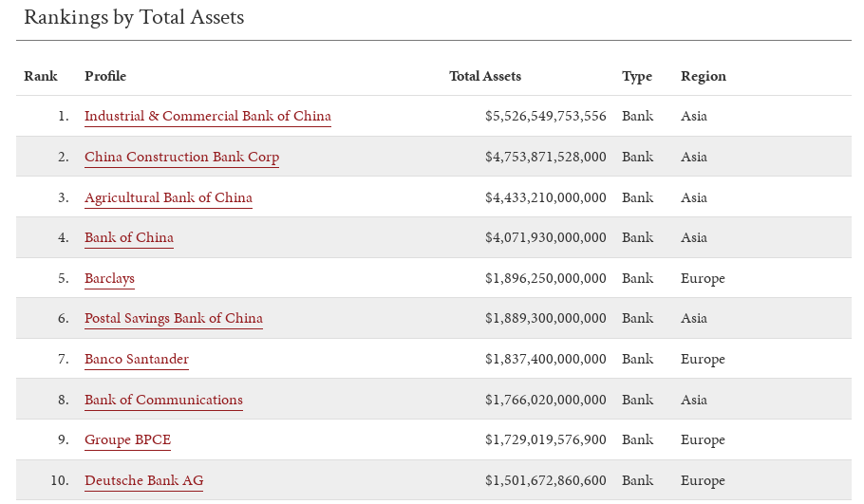Viewport: 864px width, 504px height.
Task: Select Postal Savings Bank of China link
Action: click(x=174, y=318)
